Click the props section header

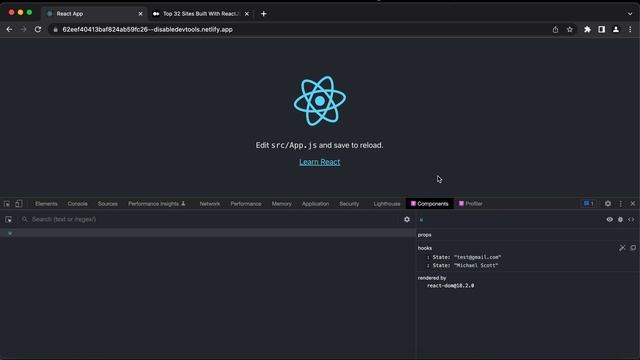pyautogui.click(x=424, y=235)
